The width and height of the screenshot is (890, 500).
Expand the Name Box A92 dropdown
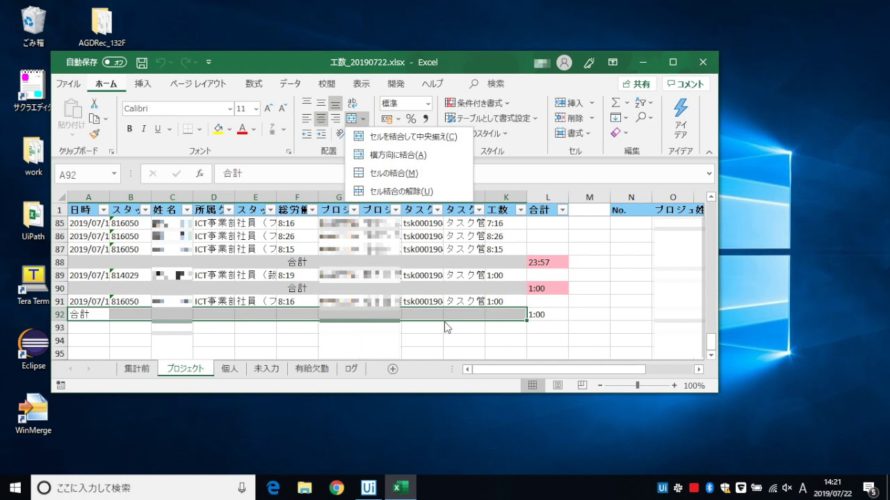pos(114,174)
